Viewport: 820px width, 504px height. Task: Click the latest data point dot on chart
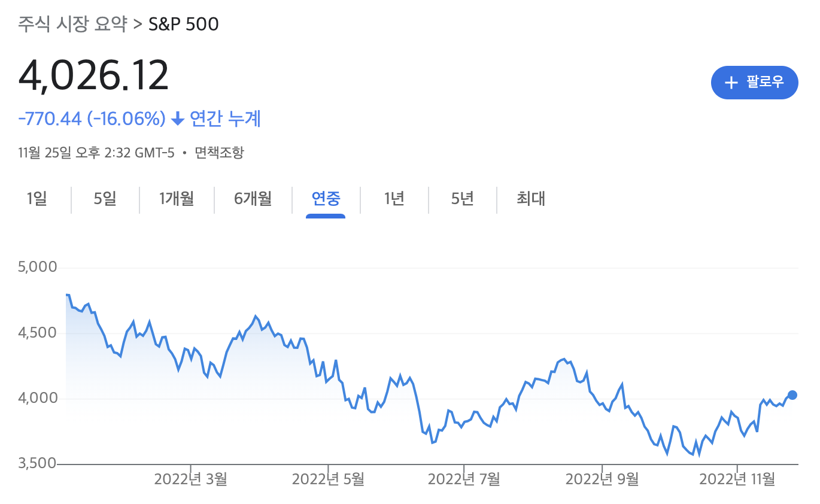pyautogui.click(x=792, y=394)
